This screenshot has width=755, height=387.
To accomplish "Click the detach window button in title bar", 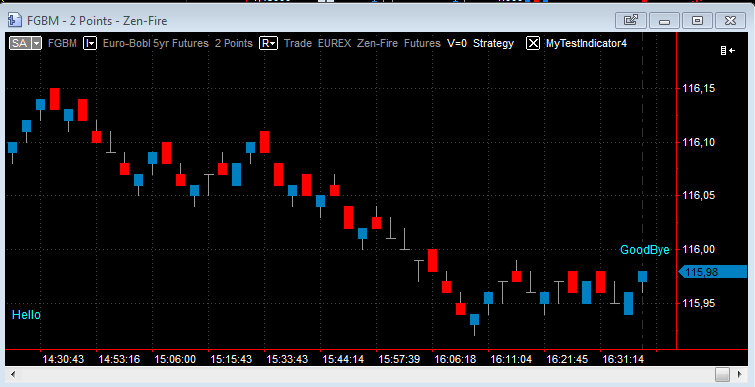I will pos(631,21).
